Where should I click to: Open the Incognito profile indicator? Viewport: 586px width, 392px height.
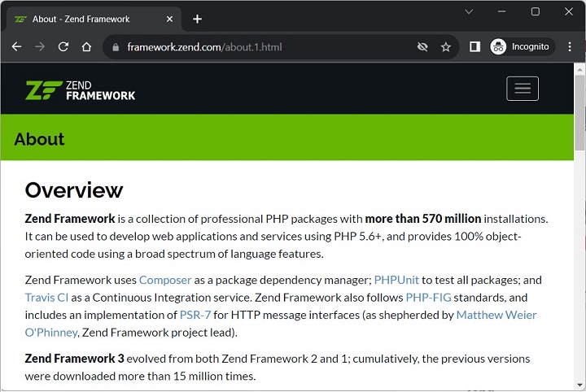coord(522,47)
